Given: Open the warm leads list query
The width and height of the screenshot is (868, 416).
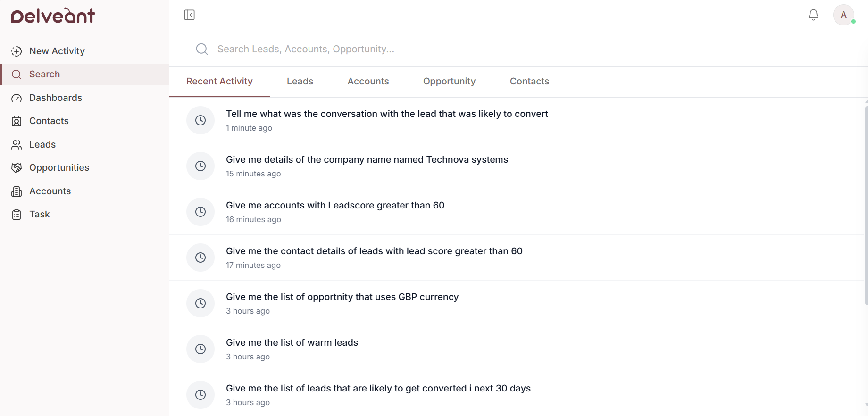Looking at the screenshot, I should (x=292, y=343).
